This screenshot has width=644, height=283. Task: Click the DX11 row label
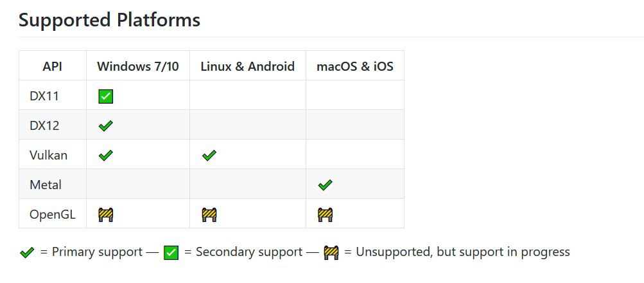tap(44, 96)
